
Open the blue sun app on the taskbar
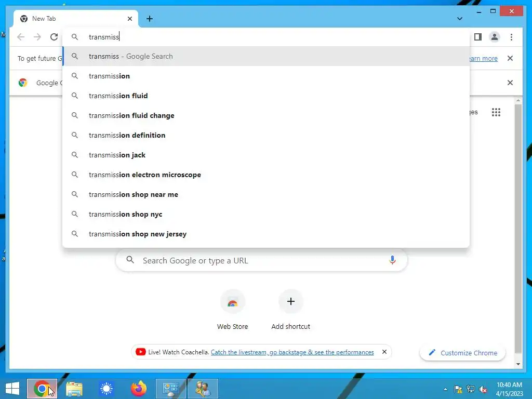coord(106,389)
